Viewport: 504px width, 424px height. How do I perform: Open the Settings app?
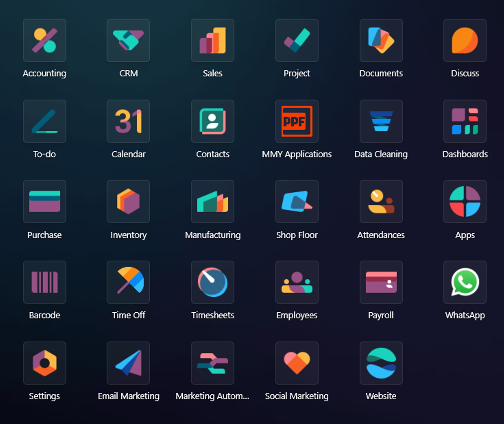click(44, 363)
